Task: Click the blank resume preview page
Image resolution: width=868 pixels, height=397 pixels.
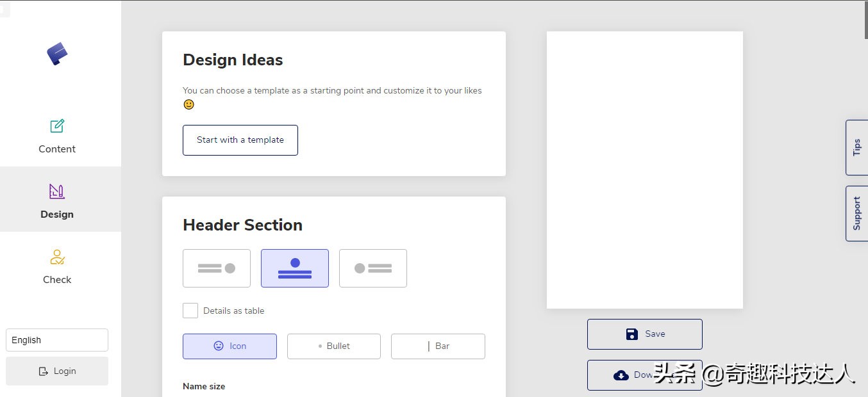Action: [644, 170]
